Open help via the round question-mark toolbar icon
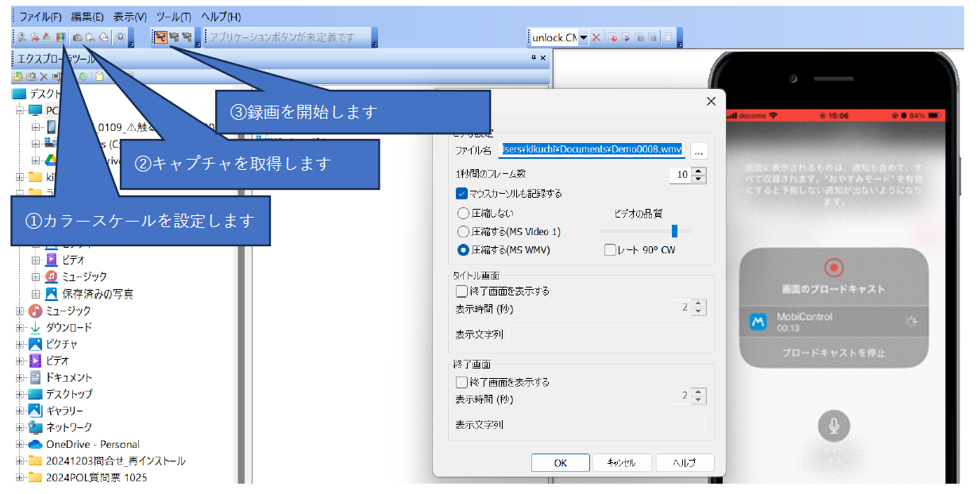Screen dimensions: 980x494 (121, 37)
